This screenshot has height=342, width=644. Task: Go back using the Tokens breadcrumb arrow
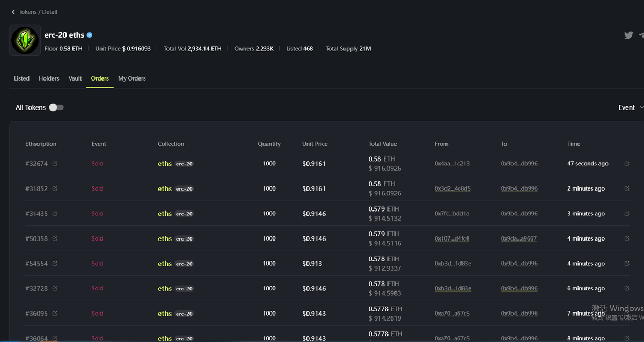tap(13, 12)
